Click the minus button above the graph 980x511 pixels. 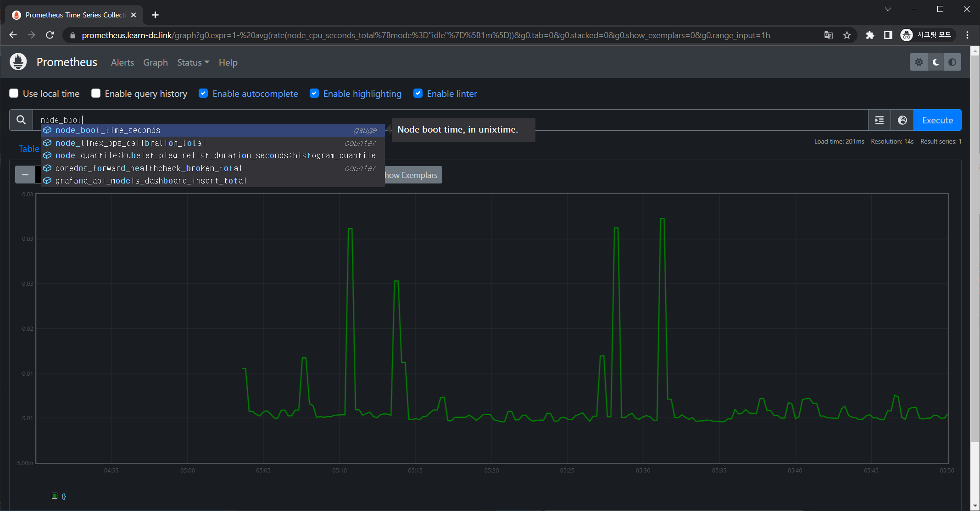point(26,175)
